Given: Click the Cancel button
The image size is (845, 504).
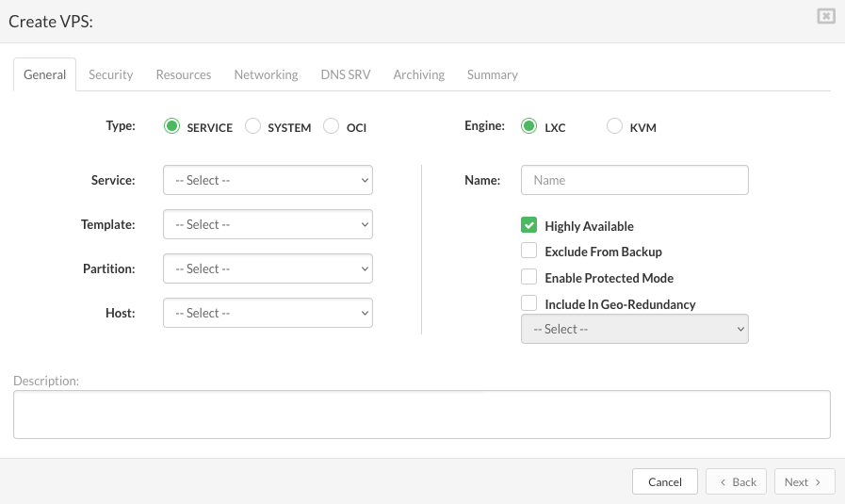Looking at the screenshot, I should point(664,481).
